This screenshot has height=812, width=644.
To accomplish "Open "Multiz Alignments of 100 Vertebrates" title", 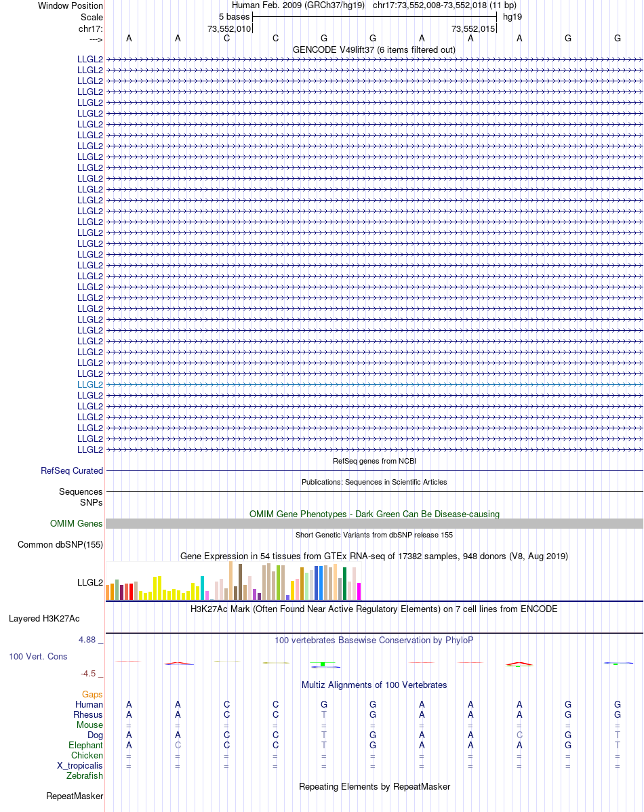I will pyautogui.click(x=374, y=685).
